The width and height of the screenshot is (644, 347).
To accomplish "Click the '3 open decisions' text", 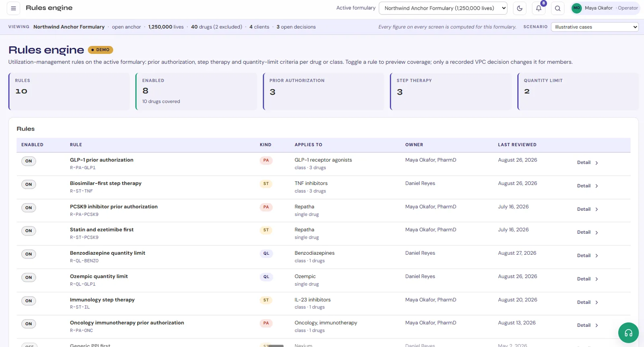I will tap(296, 27).
